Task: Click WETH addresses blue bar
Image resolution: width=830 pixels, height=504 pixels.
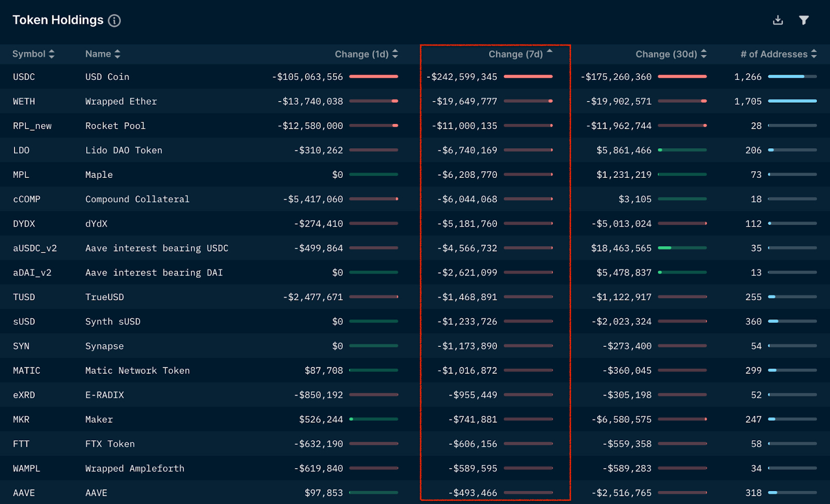Action: tap(792, 101)
